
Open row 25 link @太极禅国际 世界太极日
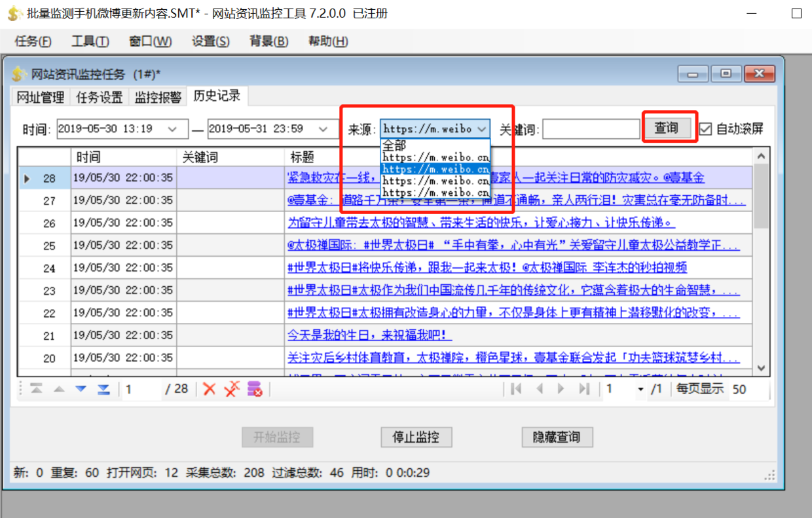[513, 246]
